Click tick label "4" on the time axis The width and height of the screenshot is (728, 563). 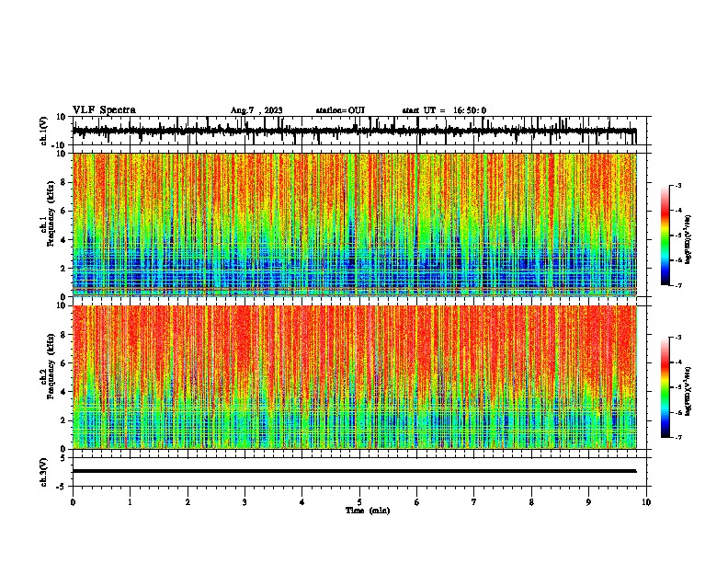tap(302, 502)
